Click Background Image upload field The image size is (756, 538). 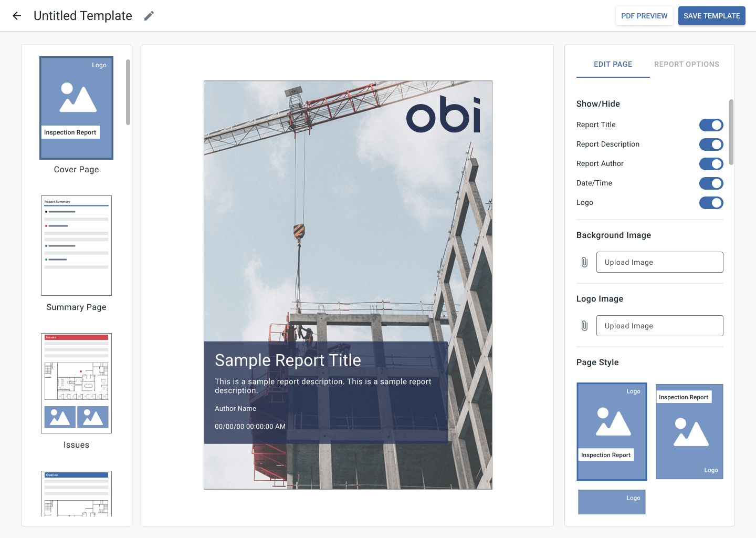click(x=659, y=262)
